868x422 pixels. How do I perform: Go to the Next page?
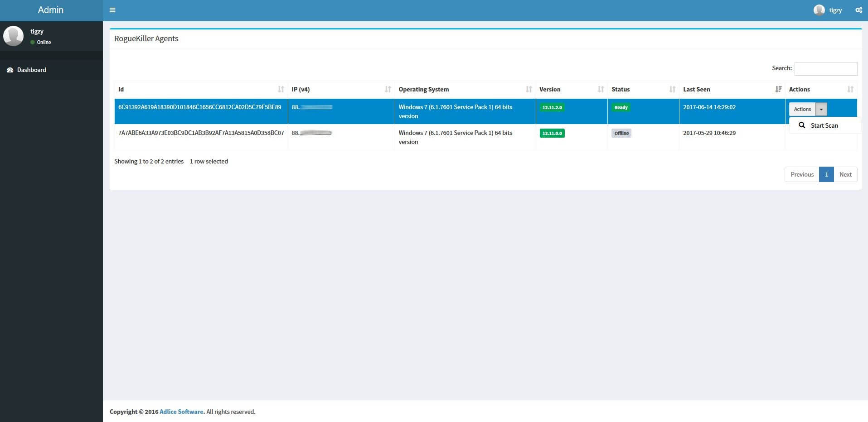(x=845, y=174)
